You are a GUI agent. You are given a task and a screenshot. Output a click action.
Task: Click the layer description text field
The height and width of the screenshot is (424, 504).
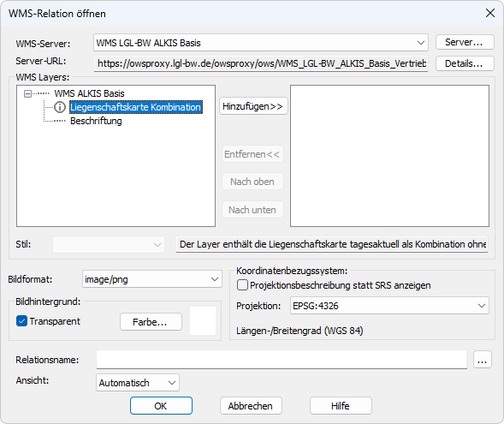click(332, 244)
